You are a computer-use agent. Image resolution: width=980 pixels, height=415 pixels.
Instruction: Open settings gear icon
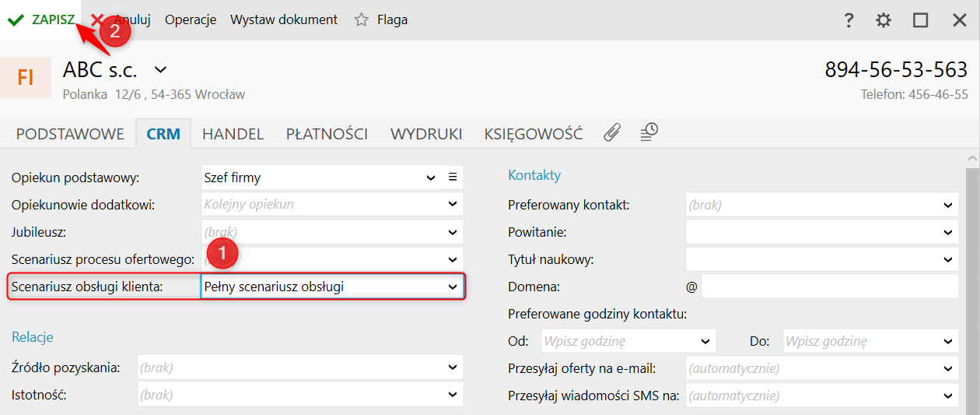[884, 20]
